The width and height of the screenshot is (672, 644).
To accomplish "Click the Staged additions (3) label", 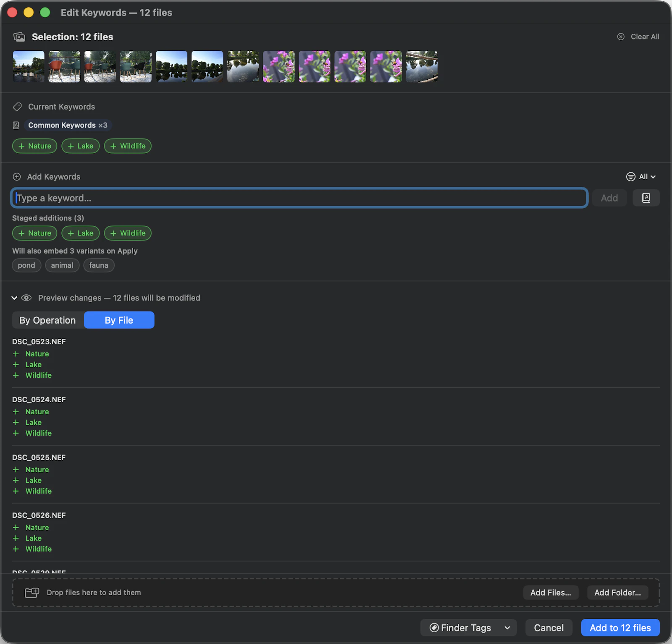I will click(48, 218).
